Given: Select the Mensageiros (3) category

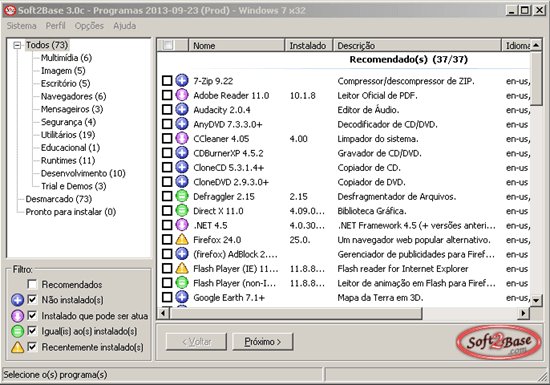Looking at the screenshot, I should coord(72,109).
